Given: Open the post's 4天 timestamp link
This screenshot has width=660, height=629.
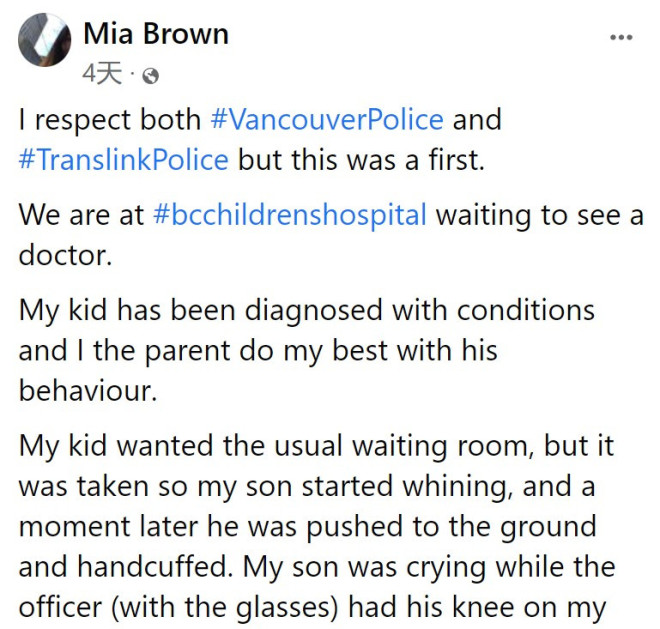Looking at the screenshot, I should [x=102, y=74].
